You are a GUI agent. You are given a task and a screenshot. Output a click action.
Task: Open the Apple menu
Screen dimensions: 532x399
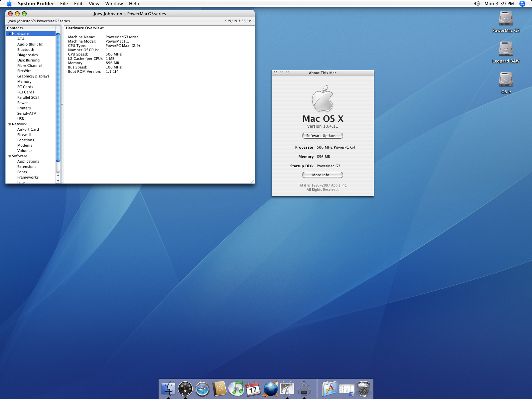click(9, 4)
